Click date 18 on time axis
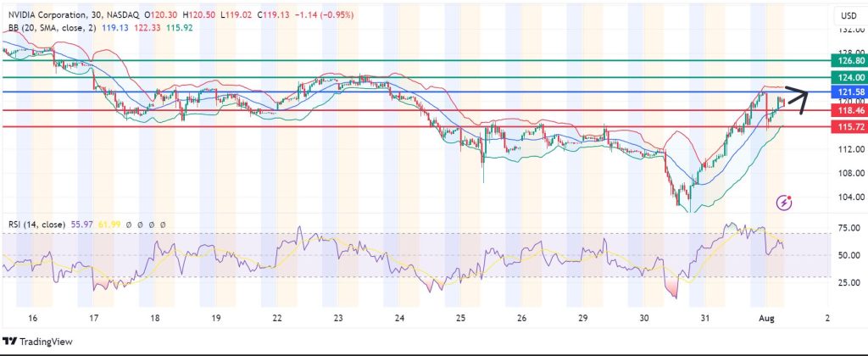Viewport: 868px width, 356px height. tap(155, 319)
